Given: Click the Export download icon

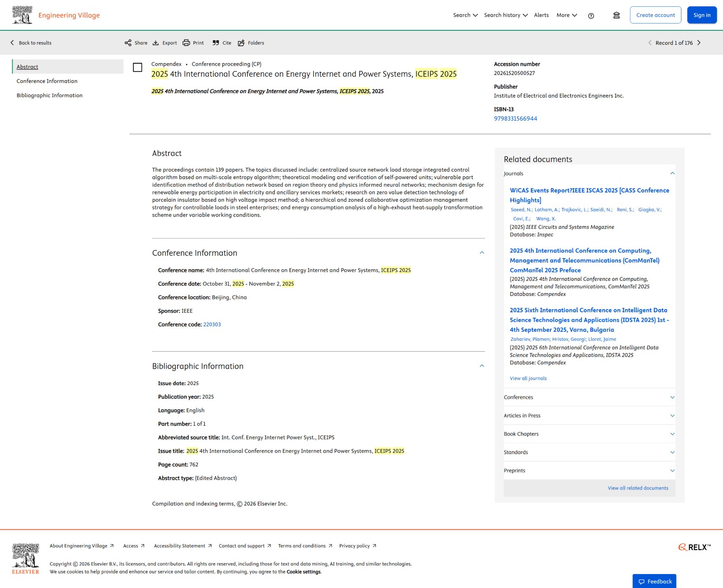Looking at the screenshot, I should tap(155, 43).
